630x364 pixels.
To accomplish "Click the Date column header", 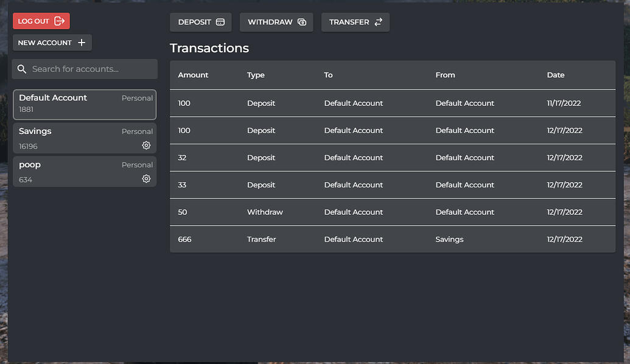I will (x=556, y=75).
